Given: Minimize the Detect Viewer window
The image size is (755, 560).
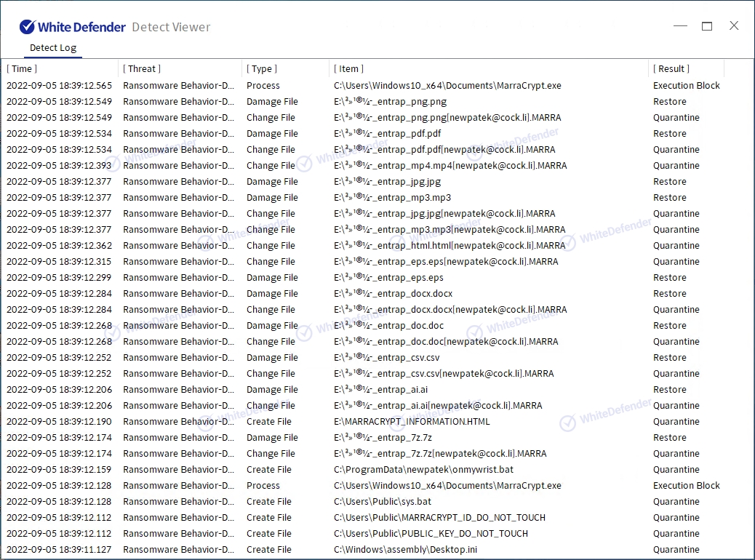Looking at the screenshot, I should coord(680,26).
